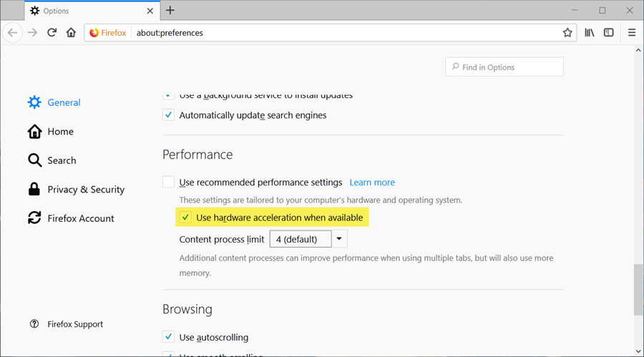Click the back arrow button
The image size is (644, 357).
[13, 33]
